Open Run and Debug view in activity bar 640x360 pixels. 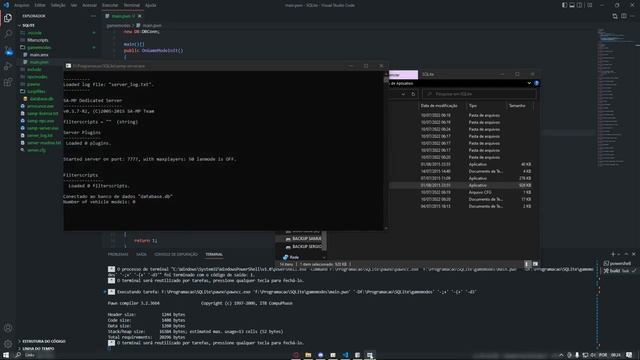[x=8, y=66]
